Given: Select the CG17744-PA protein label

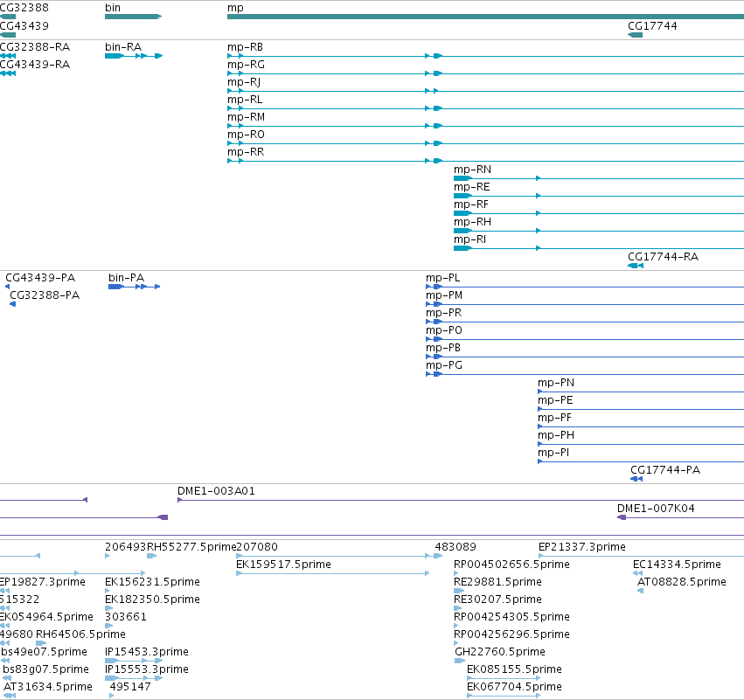Looking at the screenshot, I should point(665,470).
